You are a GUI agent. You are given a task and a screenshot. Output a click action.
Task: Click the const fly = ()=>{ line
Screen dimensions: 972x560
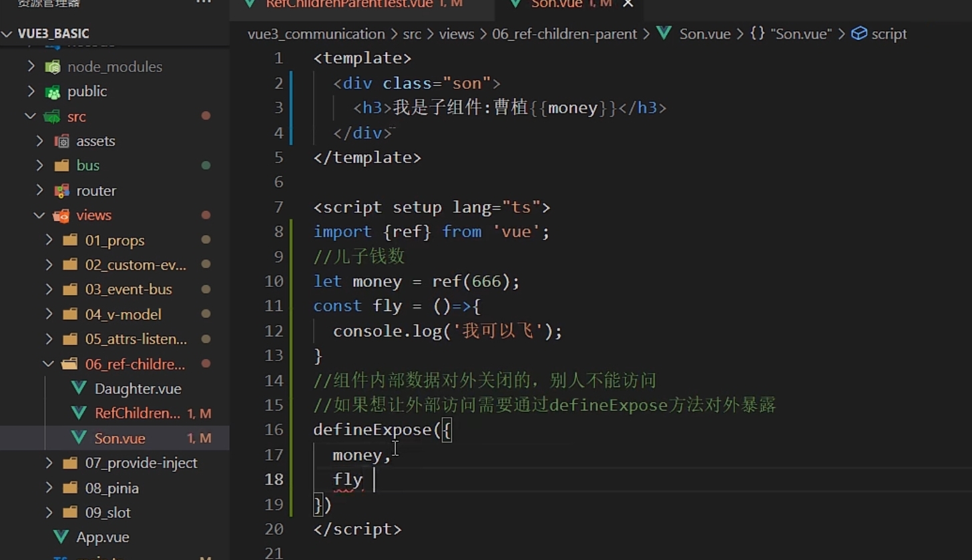[x=397, y=306]
